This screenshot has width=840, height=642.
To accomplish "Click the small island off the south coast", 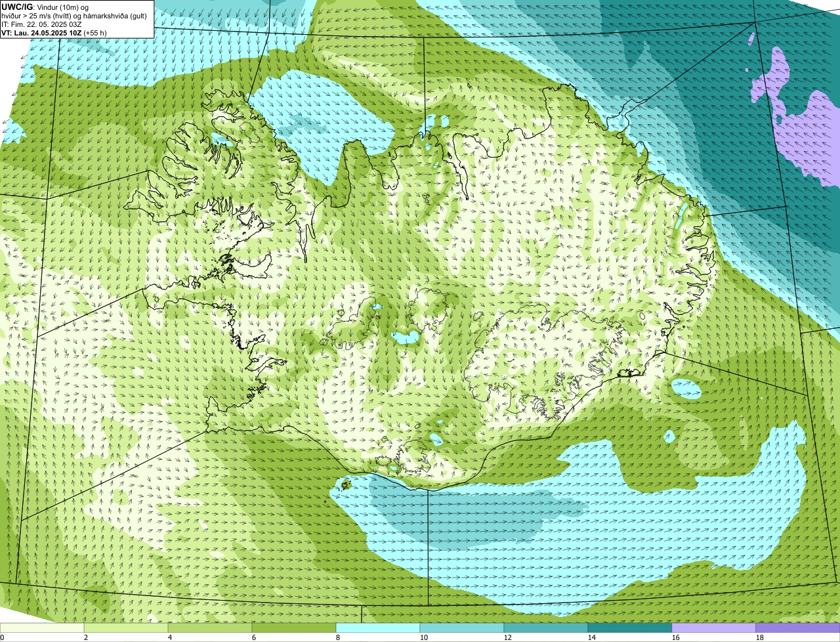I will [x=345, y=485].
